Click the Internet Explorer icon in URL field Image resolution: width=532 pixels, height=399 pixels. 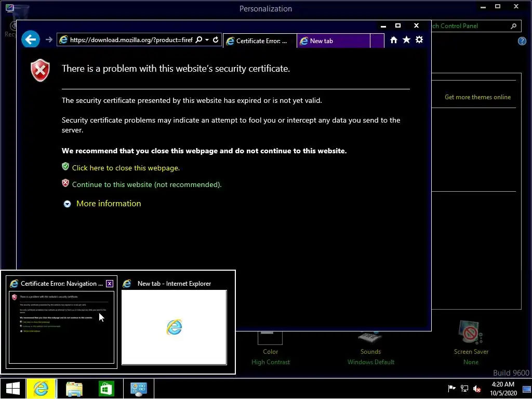pyautogui.click(x=63, y=39)
